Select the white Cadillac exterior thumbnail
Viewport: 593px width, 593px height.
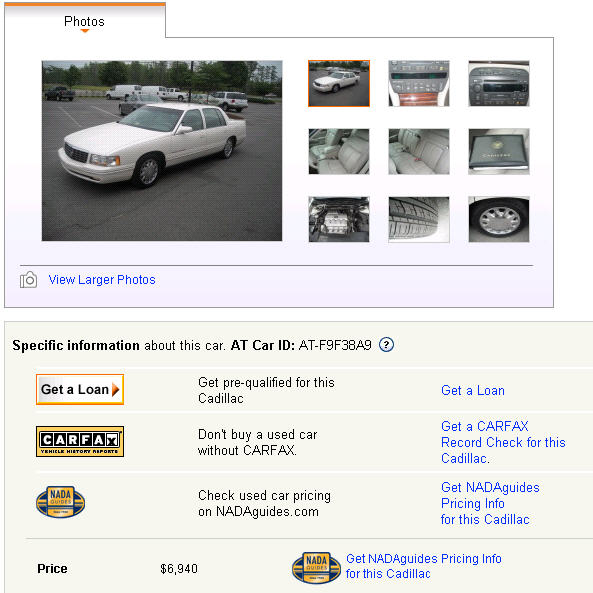(339, 83)
